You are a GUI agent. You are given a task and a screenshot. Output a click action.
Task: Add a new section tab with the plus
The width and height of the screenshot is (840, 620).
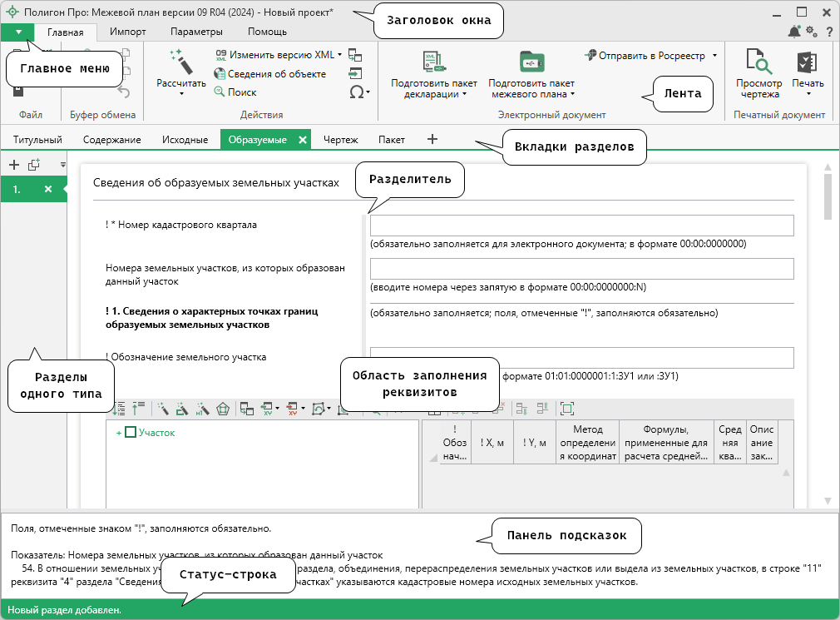coord(432,140)
